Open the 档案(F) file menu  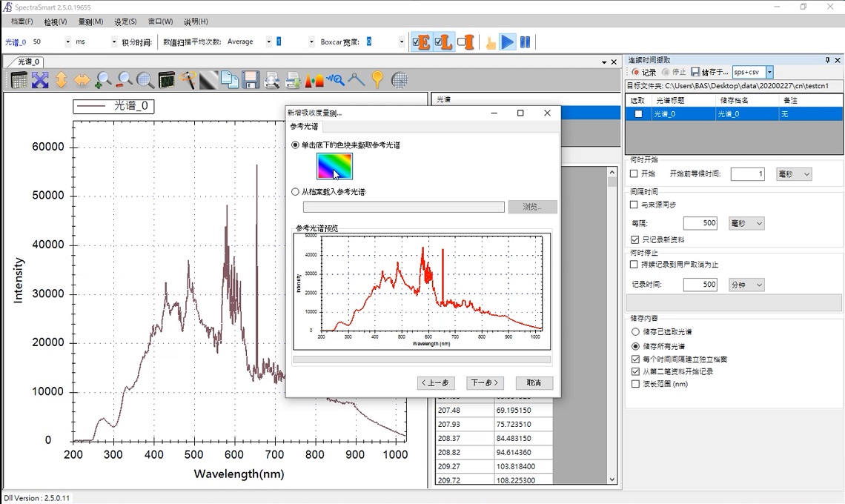coord(21,21)
